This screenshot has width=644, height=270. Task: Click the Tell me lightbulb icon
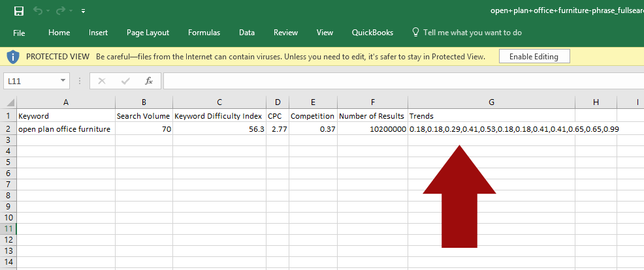click(415, 33)
